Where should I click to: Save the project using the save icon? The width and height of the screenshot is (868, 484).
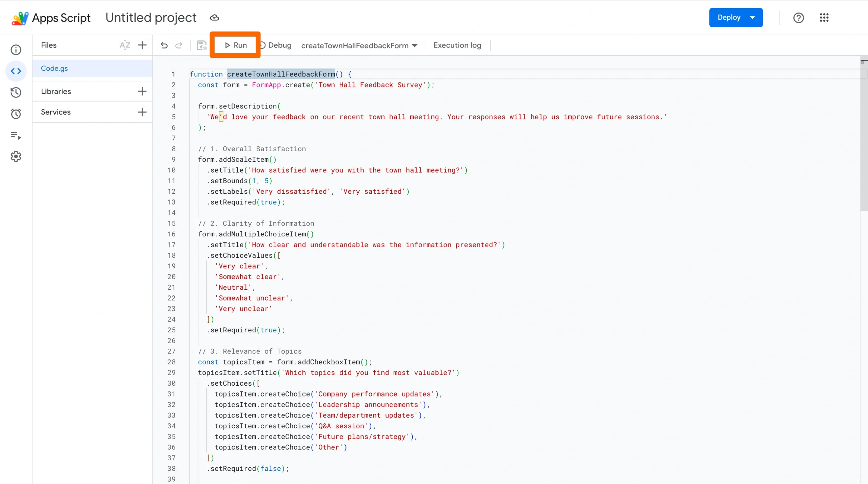point(201,45)
